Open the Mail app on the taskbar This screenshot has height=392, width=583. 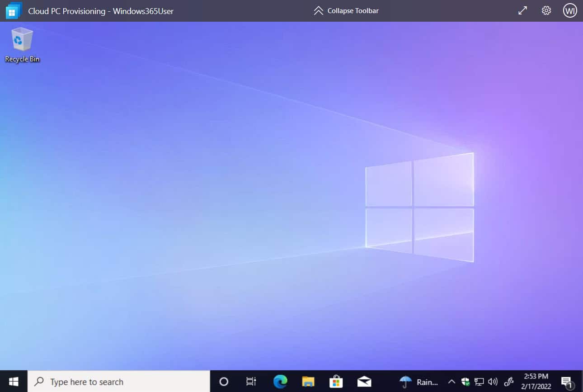(364, 382)
